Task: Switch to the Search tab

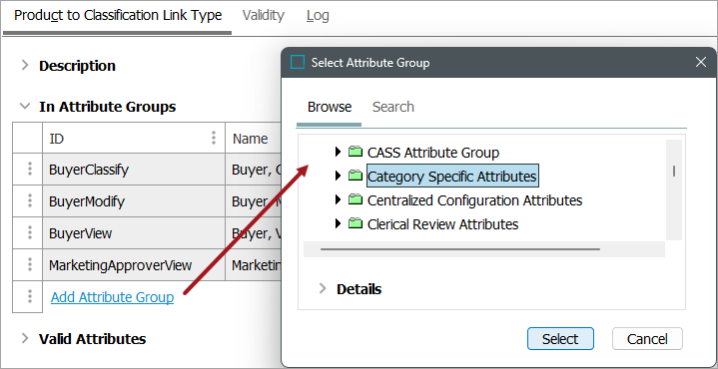Action: pos(393,107)
